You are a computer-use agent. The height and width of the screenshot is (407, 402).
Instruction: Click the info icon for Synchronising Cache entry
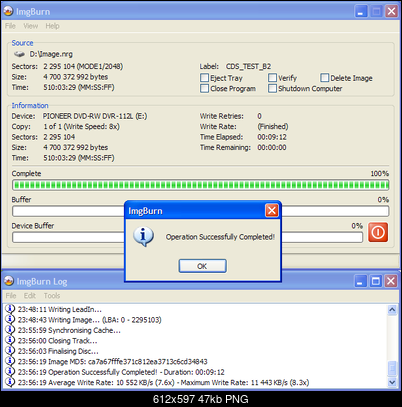10,330
